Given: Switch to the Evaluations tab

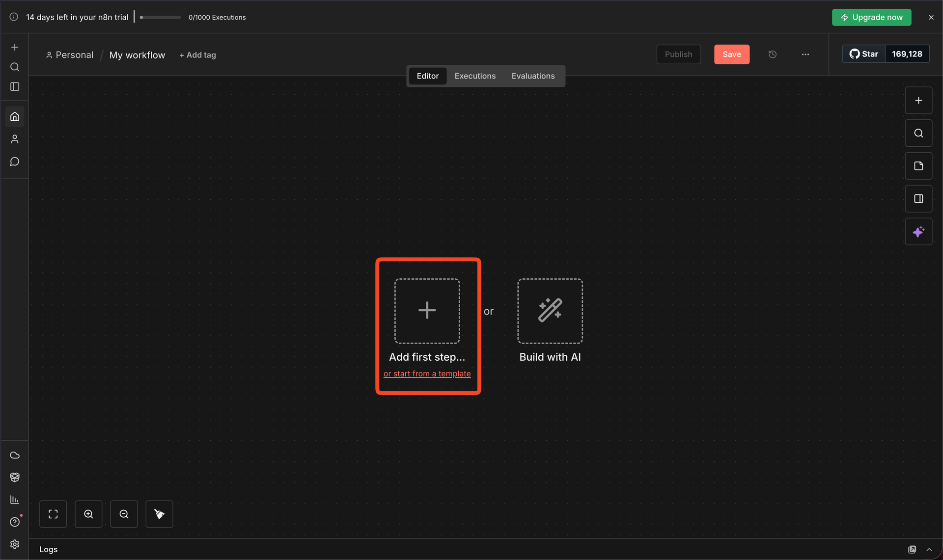Looking at the screenshot, I should pyautogui.click(x=533, y=76).
